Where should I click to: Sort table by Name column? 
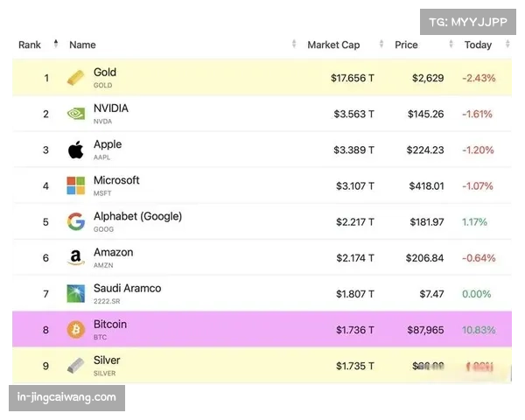click(x=82, y=45)
